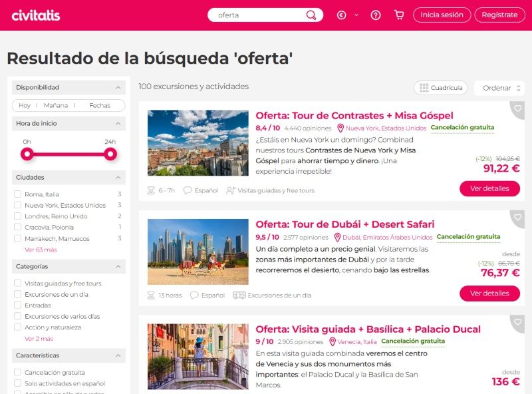This screenshot has width=532, height=394.
Task: Tick the Excursiones de un día category
Action: [18, 294]
